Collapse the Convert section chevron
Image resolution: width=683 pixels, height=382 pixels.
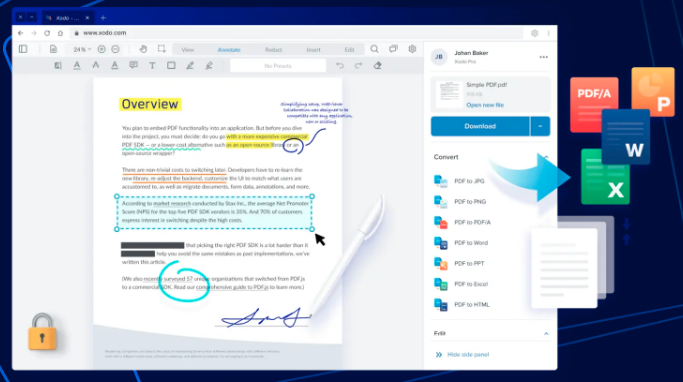click(x=546, y=157)
